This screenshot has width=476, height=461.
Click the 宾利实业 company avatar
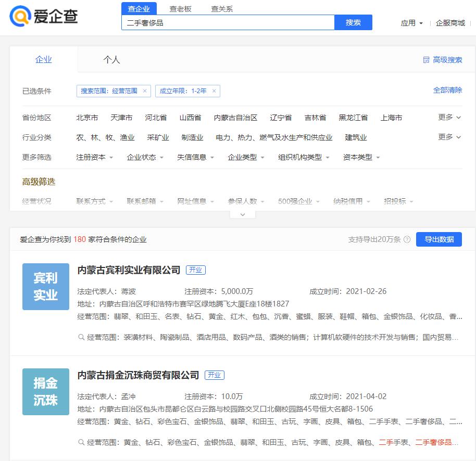(45, 287)
